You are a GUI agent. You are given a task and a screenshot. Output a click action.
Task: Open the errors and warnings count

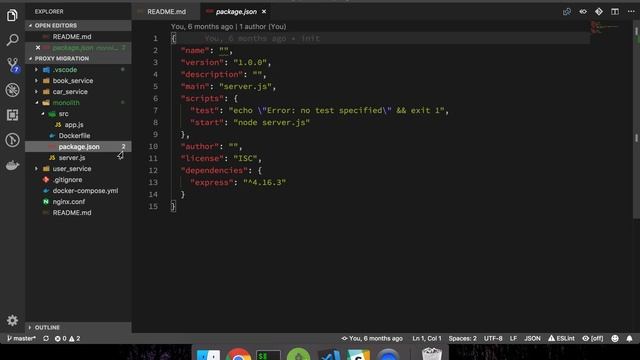click(x=67, y=338)
